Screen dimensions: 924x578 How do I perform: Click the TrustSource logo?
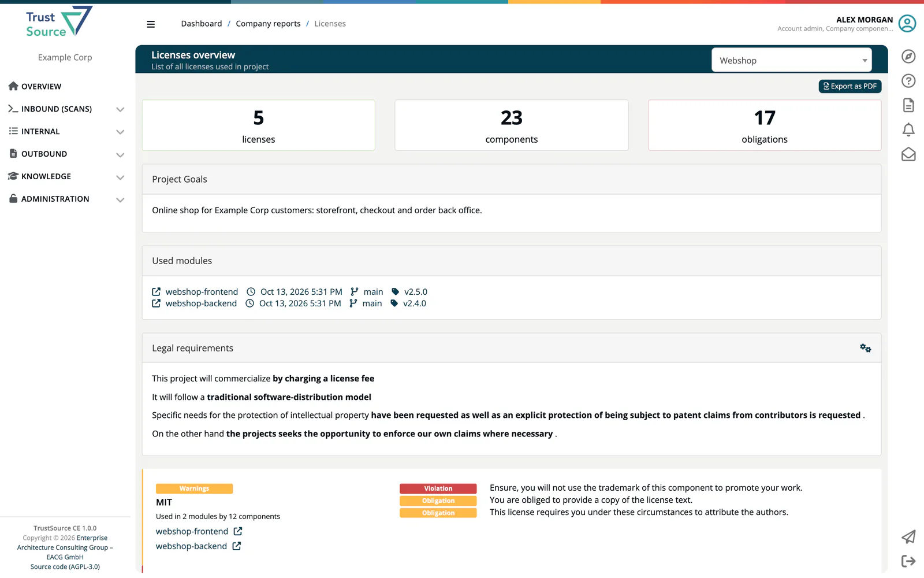click(x=59, y=22)
